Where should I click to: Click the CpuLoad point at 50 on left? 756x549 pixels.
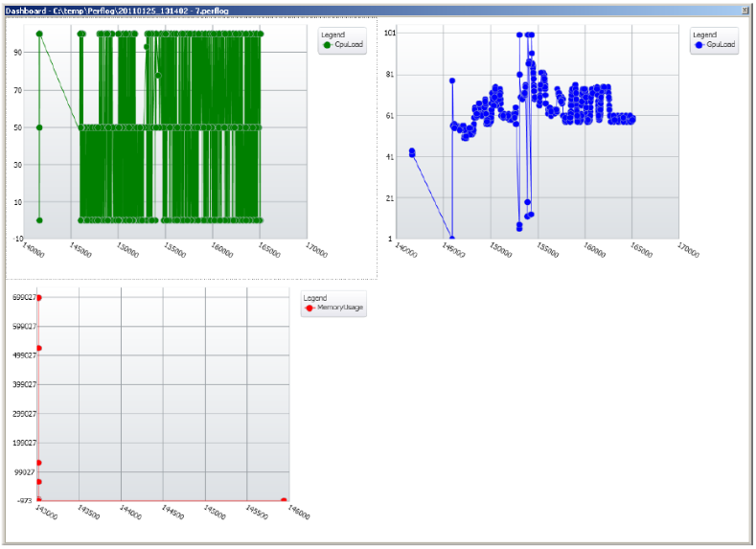click(39, 127)
